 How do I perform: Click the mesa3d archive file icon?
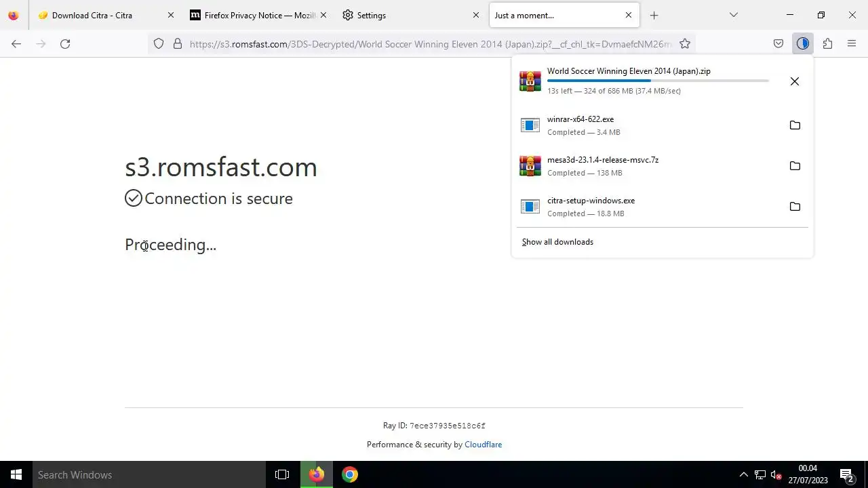[530, 166]
